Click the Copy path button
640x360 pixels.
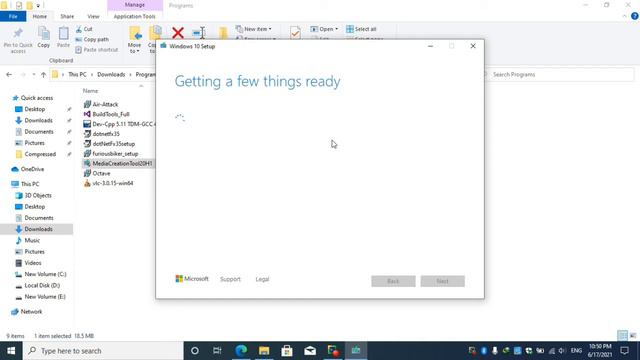click(x=92, y=40)
